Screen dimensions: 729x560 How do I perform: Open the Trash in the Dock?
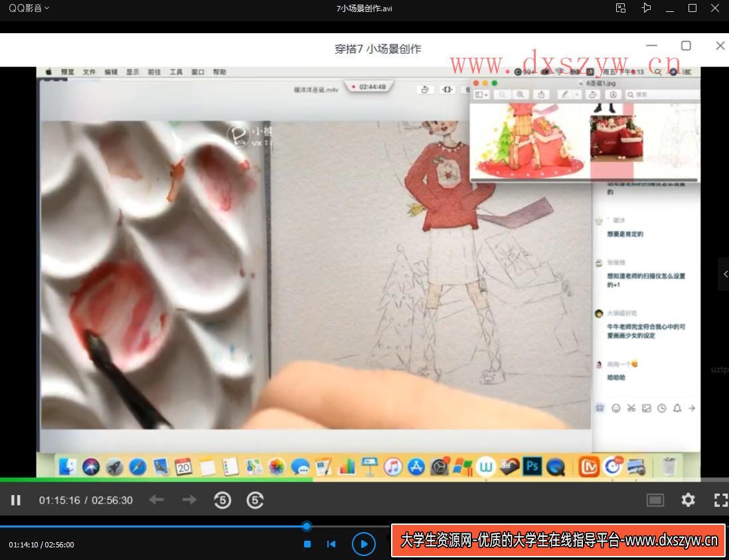(x=669, y=466)
